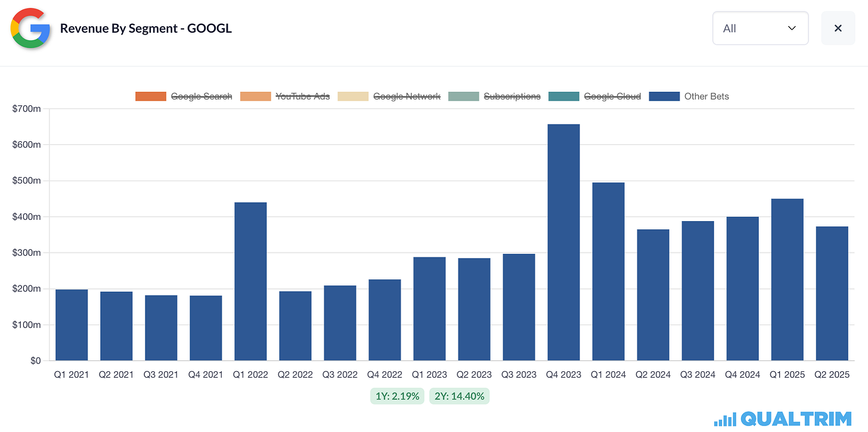Click the $200m axis label
This screenshot has width=868, height=432.
coord(26,288)
